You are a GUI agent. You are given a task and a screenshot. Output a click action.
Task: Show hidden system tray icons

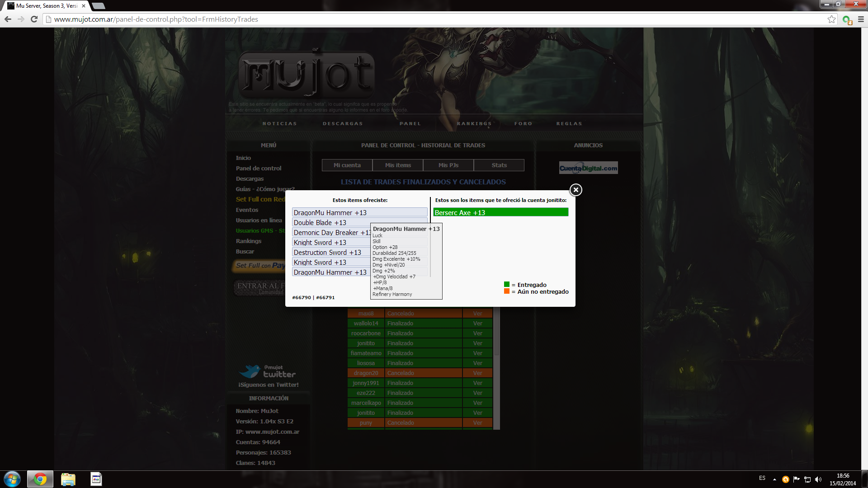(x=774, y=479)
